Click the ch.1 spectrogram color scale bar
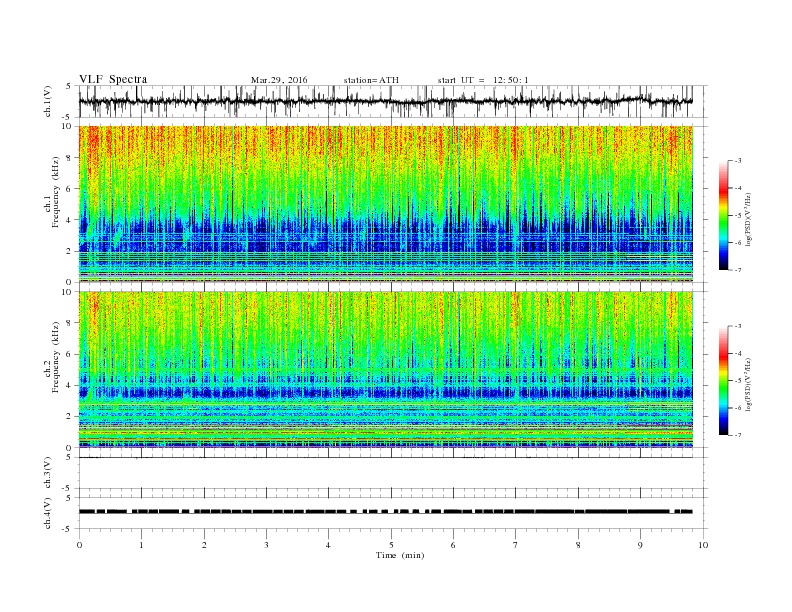Image resolution: width=792 pixels, height=612 pixels. [723, 216]
